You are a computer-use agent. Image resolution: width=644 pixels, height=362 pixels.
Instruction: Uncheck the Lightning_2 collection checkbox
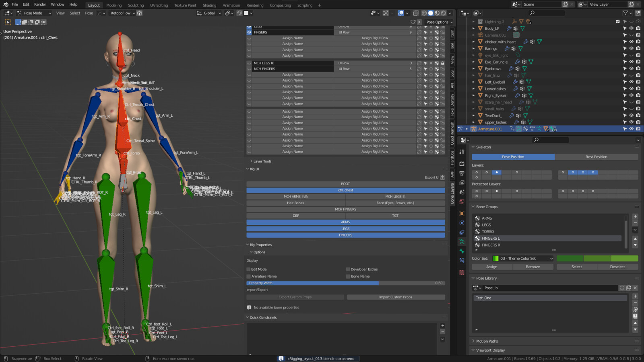pyautogui.click(x=618, y=22)
